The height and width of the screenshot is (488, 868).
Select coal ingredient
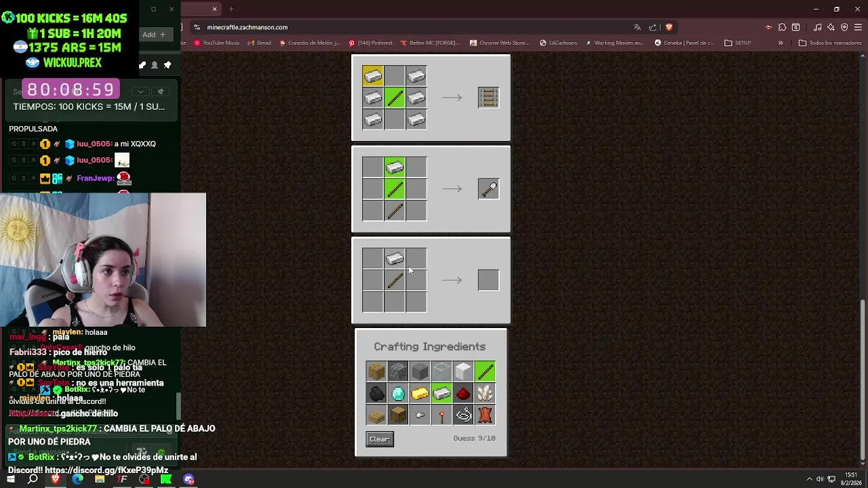(376, 393)
